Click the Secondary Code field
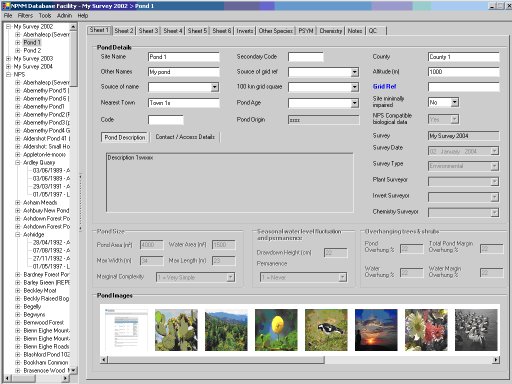Screen dimensions: 512x384 pyautogui.click(x=306, y=57)
